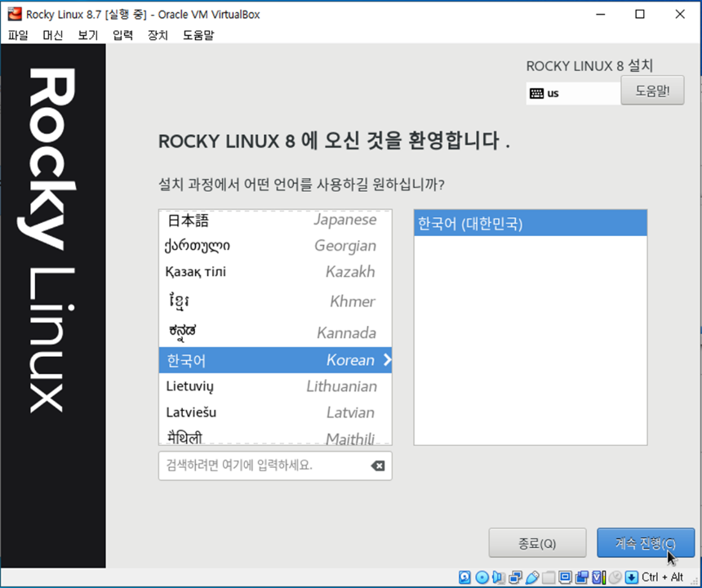This screenshot has width=702, height=588.
Task: Click the network adapters status icon
Action: pos(515,577)
